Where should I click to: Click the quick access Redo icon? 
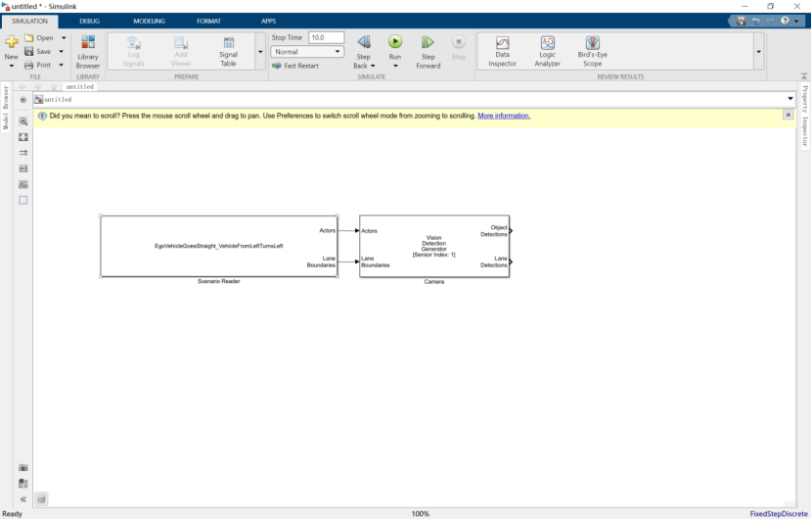pyautogui.click(x=771, y=21)
